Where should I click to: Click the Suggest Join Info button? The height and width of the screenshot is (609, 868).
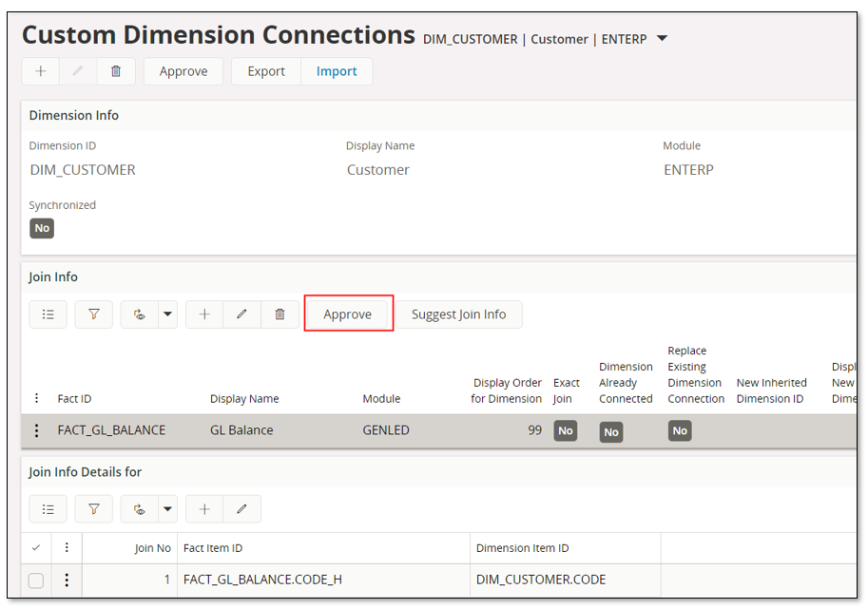pyautogui.click(x=458, y=314)
